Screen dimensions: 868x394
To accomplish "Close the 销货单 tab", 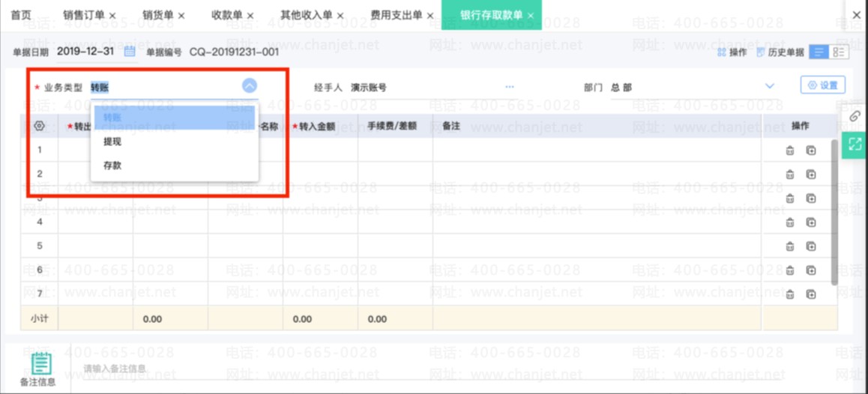I will [181, 16].
